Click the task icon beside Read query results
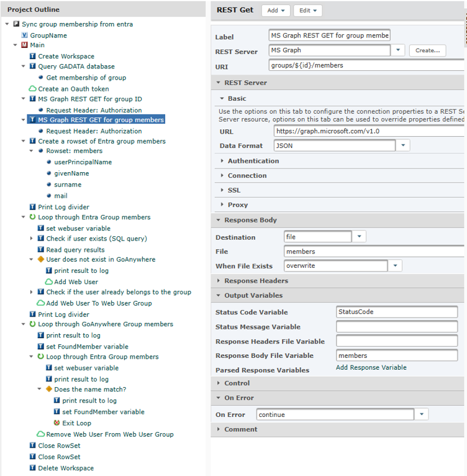 click(40, 250)
